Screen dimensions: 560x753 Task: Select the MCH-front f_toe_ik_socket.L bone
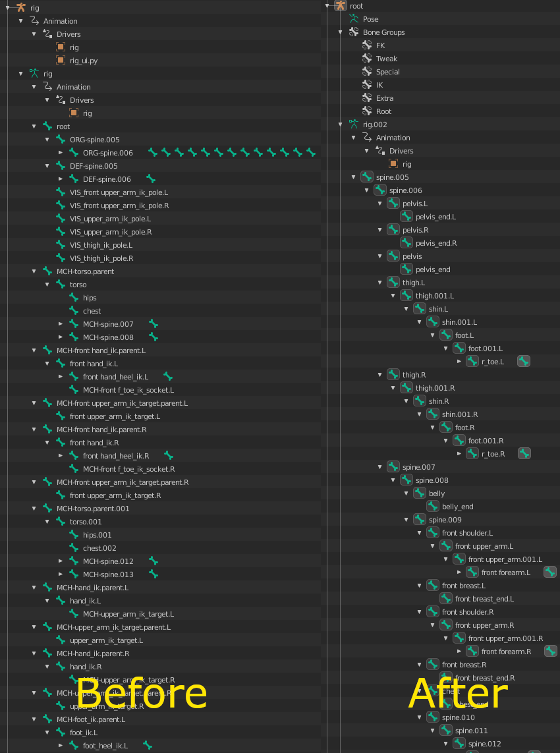[128, 390]
